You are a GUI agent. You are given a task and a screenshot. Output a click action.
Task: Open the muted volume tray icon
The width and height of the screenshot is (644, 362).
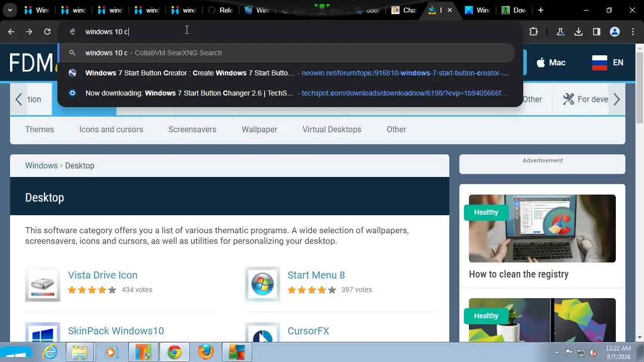[x=594, y=352]
